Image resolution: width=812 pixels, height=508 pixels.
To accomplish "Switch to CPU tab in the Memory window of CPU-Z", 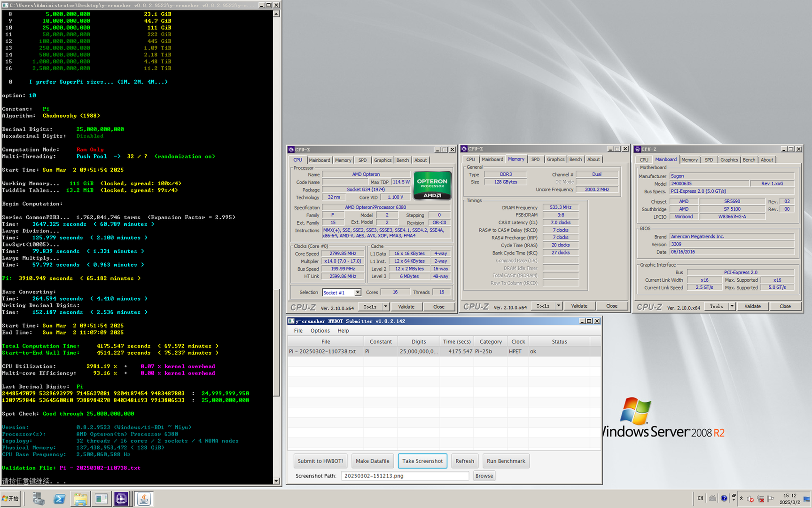I will [471, 159].
